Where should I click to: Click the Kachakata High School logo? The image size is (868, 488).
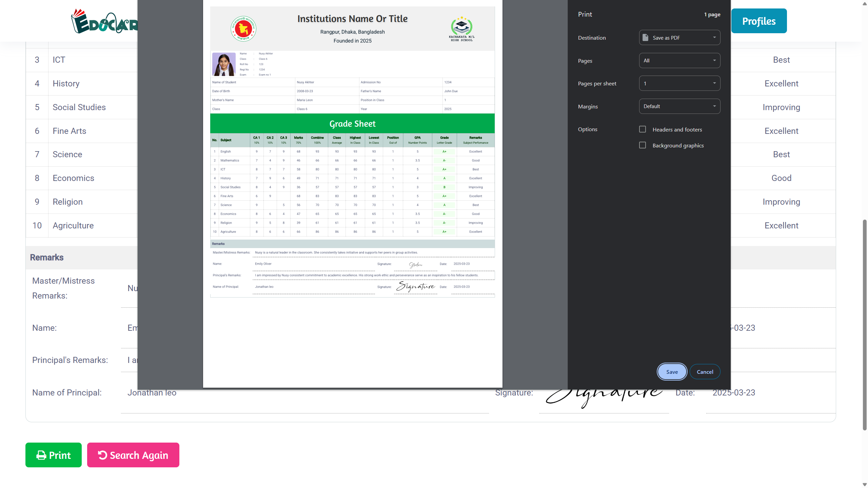(x=461, y=29)
